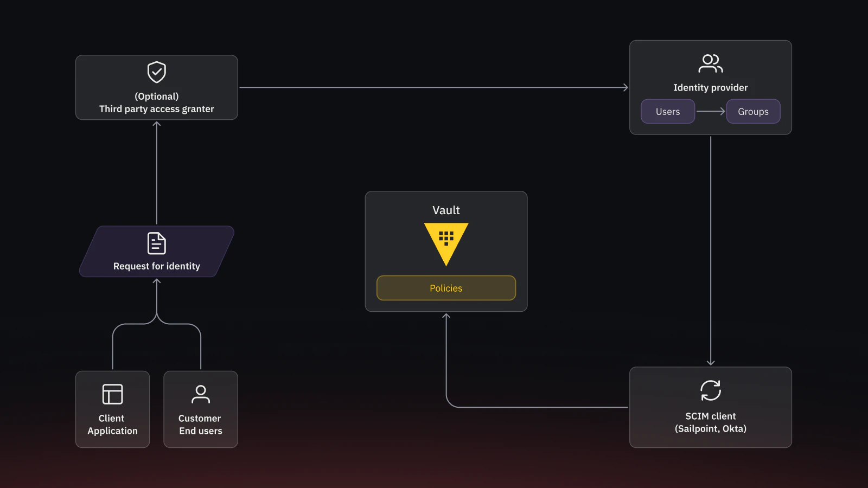Click the SCIM client label
The width and height of the screenshot is (868, 488).
click(711, 416)
